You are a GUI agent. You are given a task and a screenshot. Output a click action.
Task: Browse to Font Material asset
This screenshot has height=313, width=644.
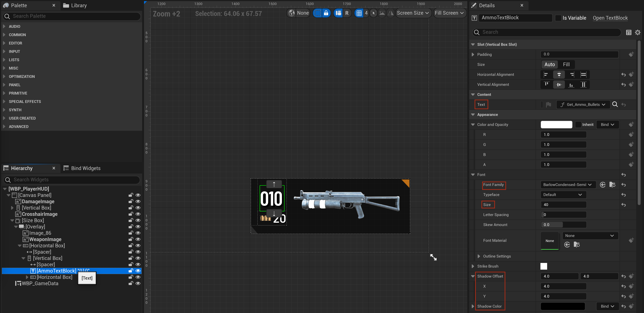click(x=577, y=245)
